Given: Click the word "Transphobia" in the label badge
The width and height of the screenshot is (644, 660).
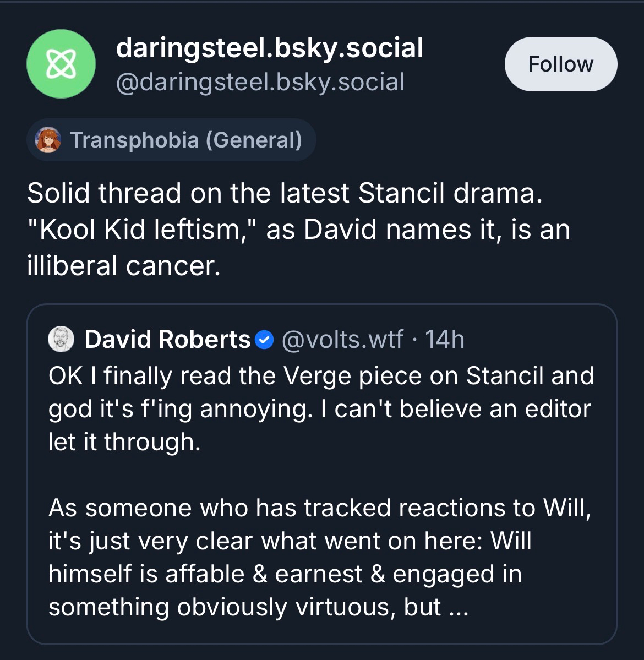Looking at the screenshot, I should point(134,140).
